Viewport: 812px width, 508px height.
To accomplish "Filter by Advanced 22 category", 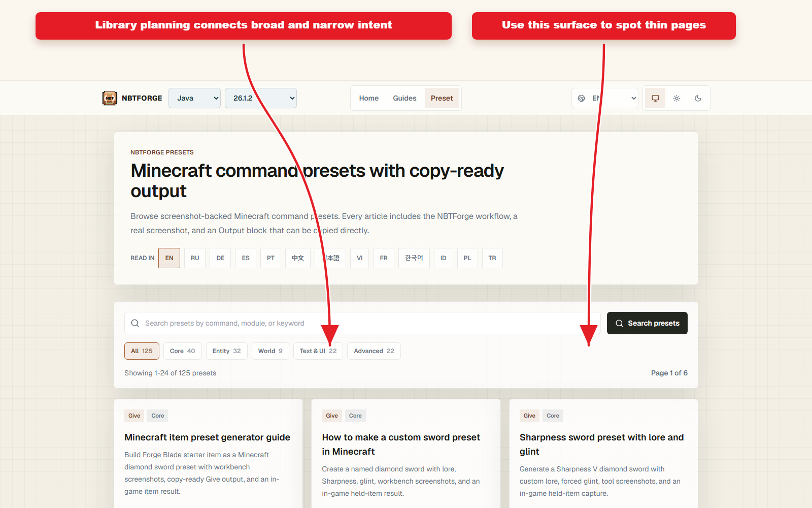I will coord(374,351).
